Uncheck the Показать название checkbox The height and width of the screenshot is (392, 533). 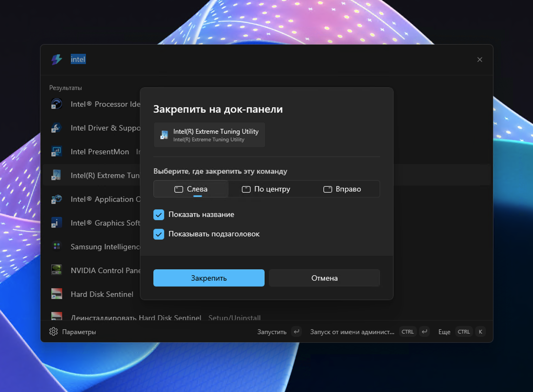159,215
